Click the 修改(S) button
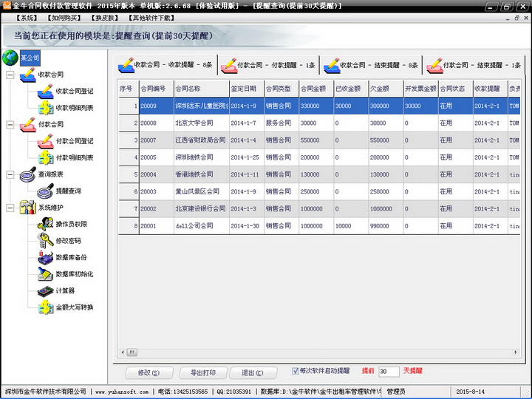Image resolution: width=532 pixels, height=399 pixels. point(149,373)
